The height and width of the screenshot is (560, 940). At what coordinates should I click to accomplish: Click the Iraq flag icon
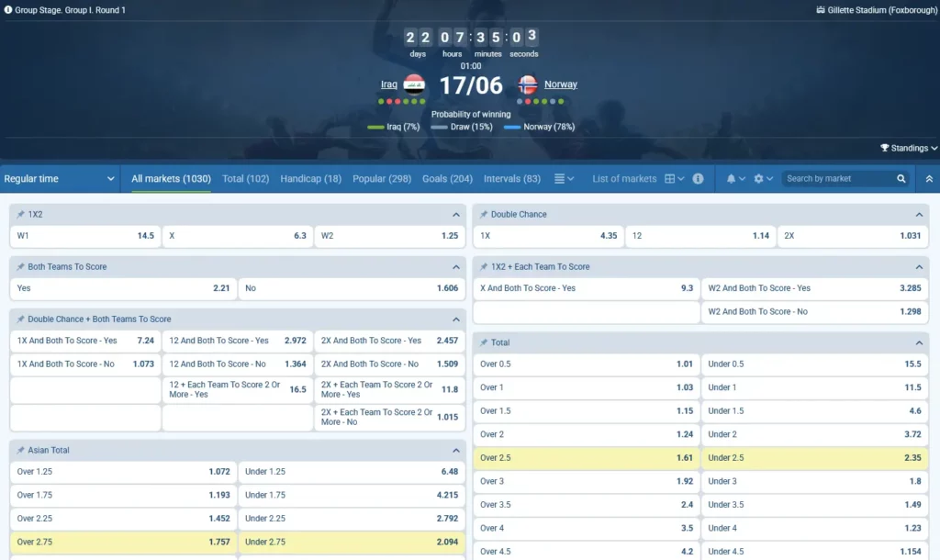tap(414, 84)
